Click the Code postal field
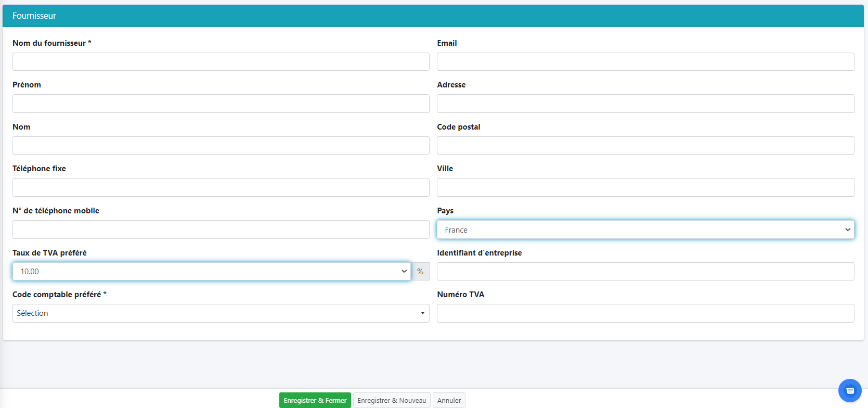Image resolution: width=868 pixels, height=408 pixels. coord(645,146)
